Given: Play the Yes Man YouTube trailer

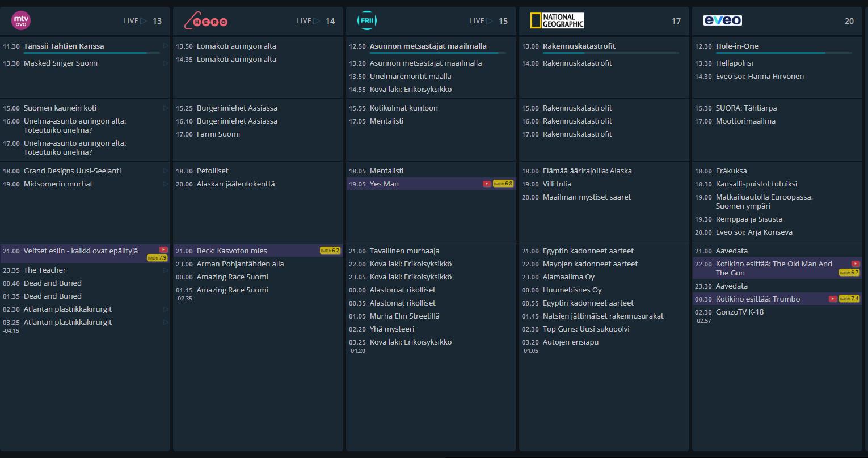Looking at the screenshot, I should (x=487, y=184).
